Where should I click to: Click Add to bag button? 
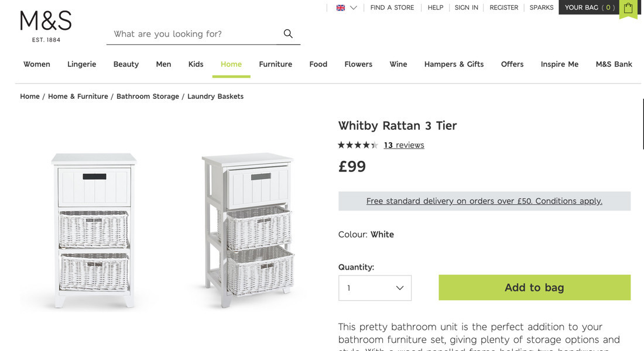(534, 287)
